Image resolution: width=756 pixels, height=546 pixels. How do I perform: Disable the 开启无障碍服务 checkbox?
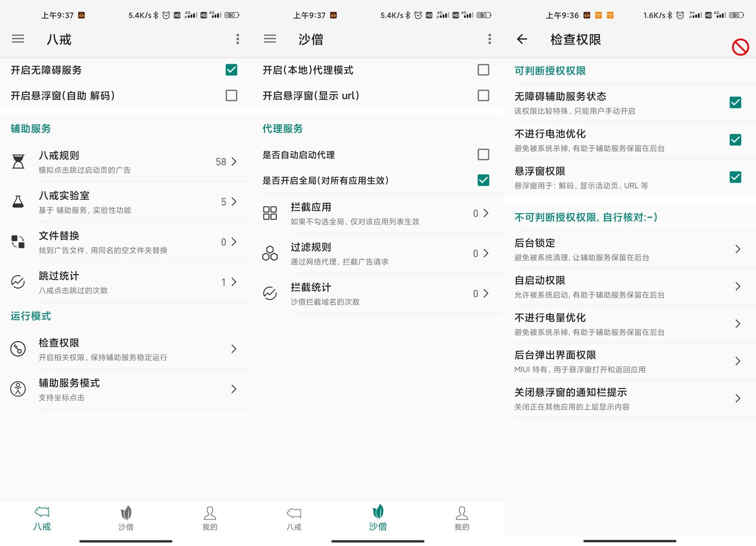pyautogui.click(x=231, y=70)
